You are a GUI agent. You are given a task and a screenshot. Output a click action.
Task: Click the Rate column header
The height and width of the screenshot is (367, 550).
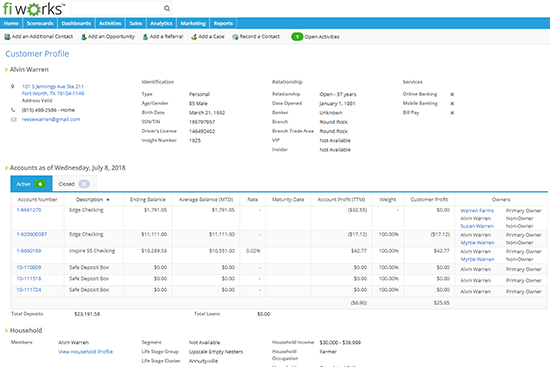tap(253, 199)
